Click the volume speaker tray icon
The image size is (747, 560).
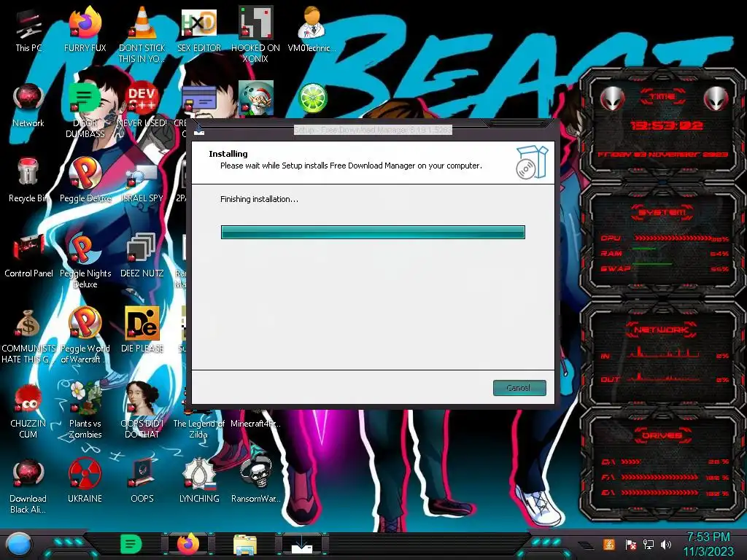[x=666, y=544]
